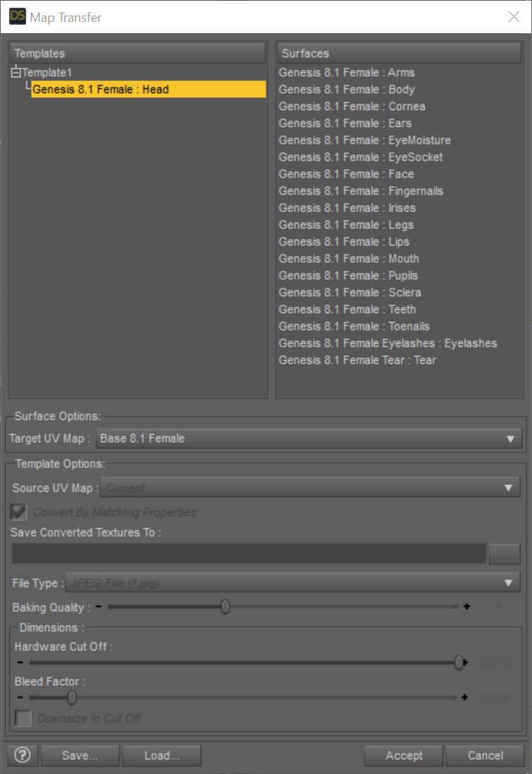The width and height of the screenshot is (532, 774).
Task: Click the Bleed Factor slider handle
Action: pyautogui.click(x=72, y=697)
